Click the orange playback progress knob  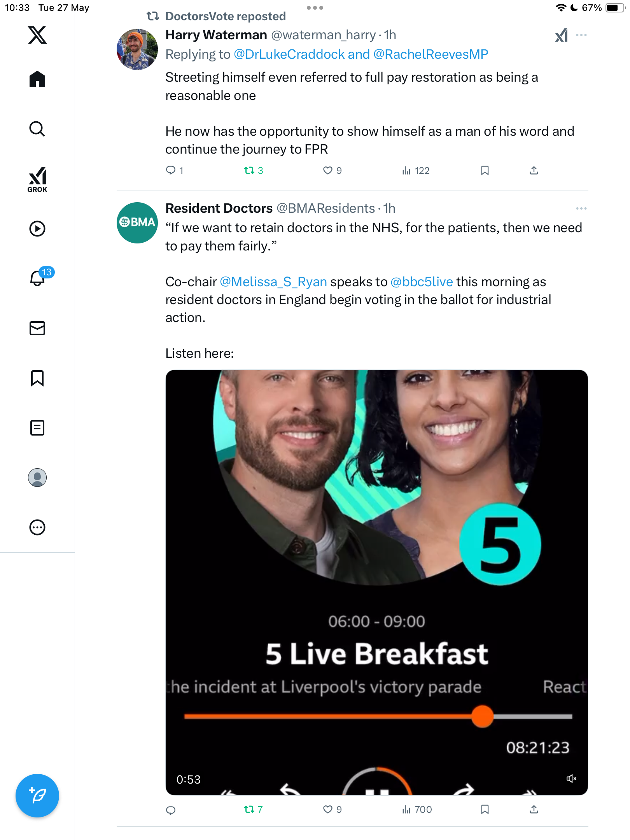pos(482,716)
